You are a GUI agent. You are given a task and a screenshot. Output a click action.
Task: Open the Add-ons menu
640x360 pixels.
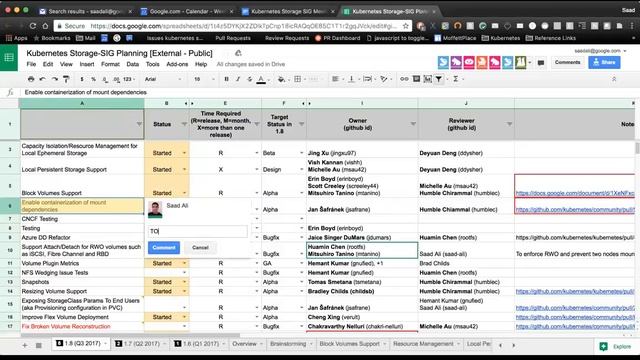[x=177, y=64]
